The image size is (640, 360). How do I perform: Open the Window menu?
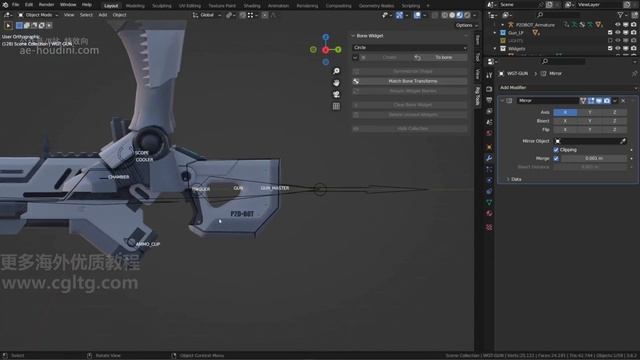point(68,5)
